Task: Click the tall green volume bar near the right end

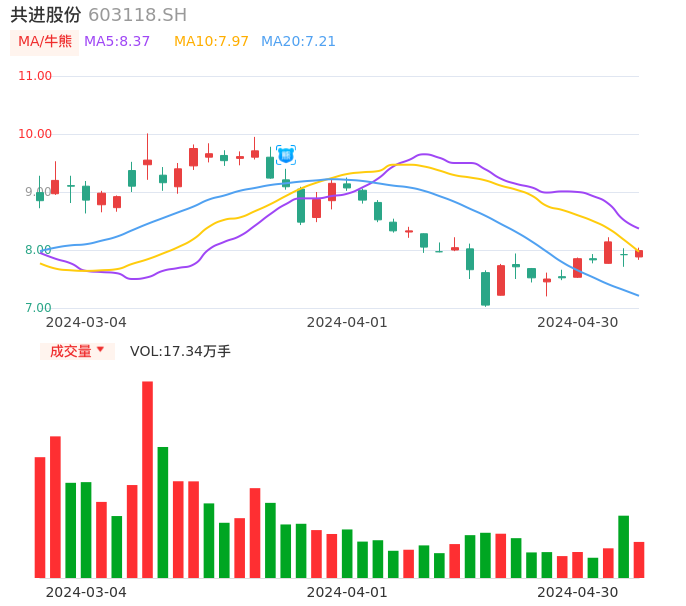Action: [x=624, y=546]
